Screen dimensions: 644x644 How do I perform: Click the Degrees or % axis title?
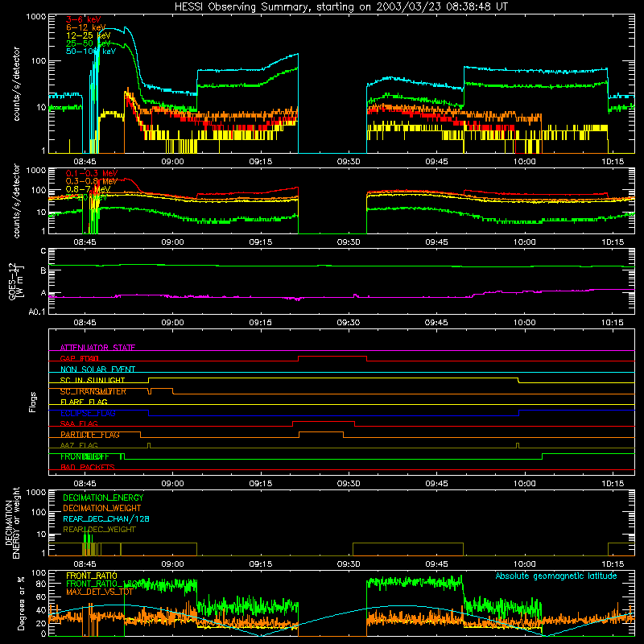click(x=21, y=603)
